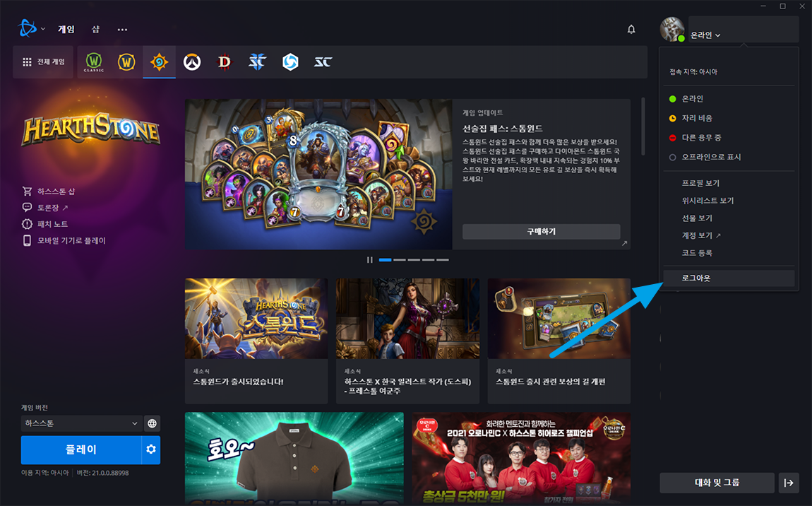812x506 pixels.
Task: Collapse the friends panel arrow button
Action: (789, 483)
